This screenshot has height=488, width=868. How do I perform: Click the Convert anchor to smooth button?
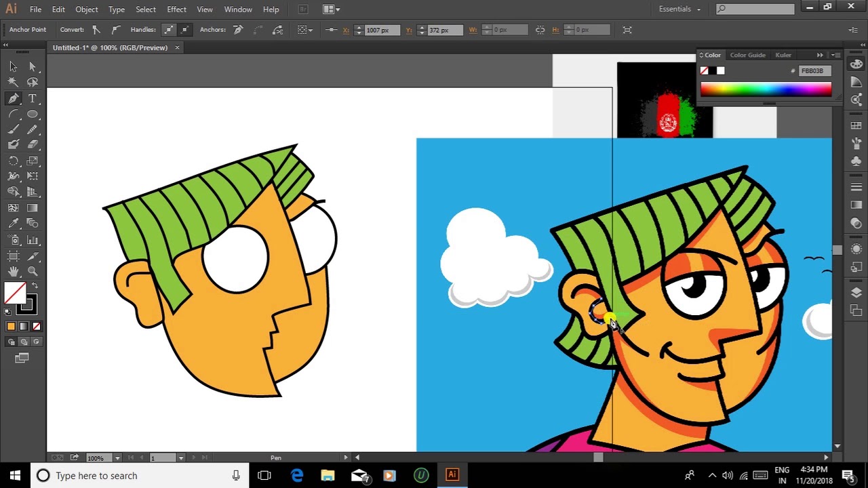[115, 30]
